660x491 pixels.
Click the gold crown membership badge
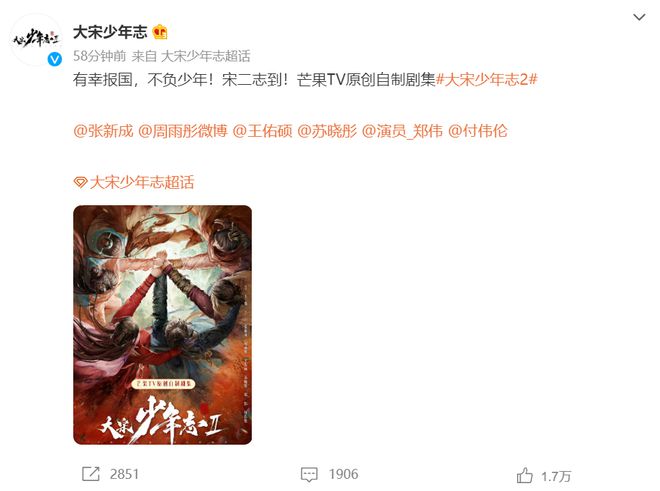160,32
